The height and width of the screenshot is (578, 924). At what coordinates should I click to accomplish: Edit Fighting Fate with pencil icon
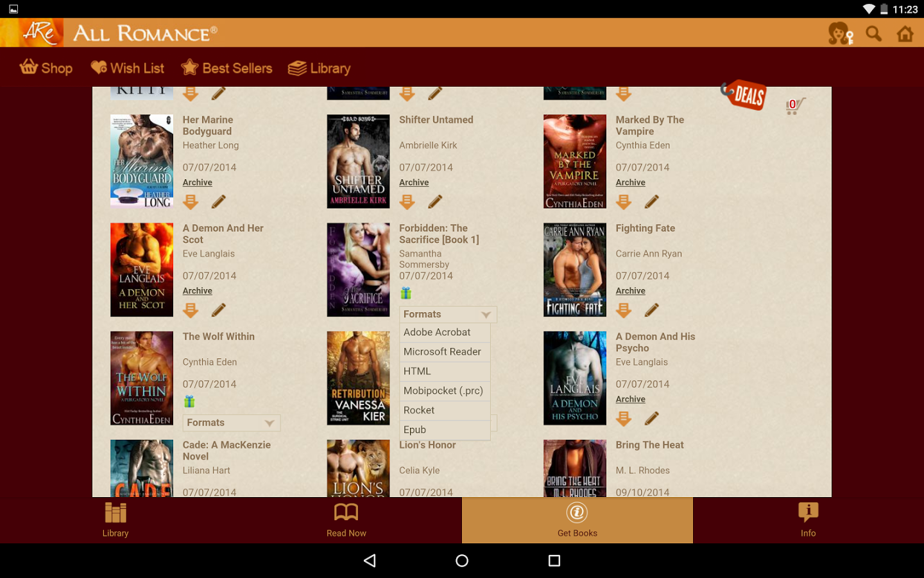tap(652, 310)
